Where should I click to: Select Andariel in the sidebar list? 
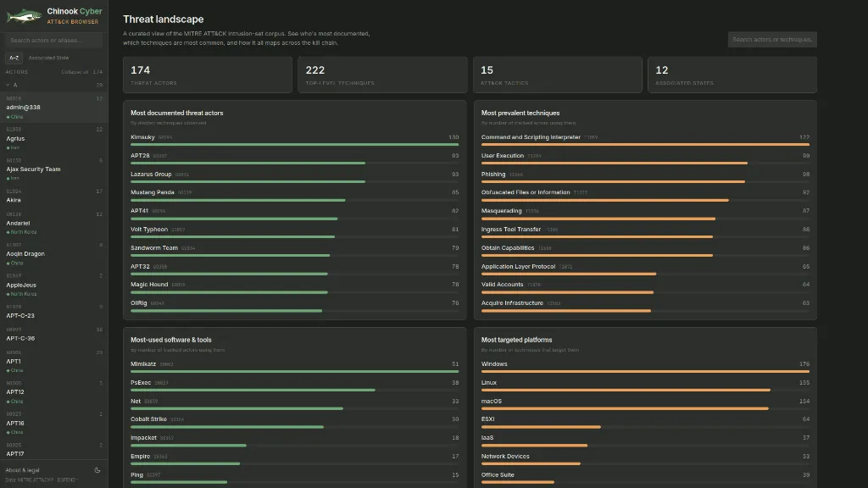(x=53, y=224)
